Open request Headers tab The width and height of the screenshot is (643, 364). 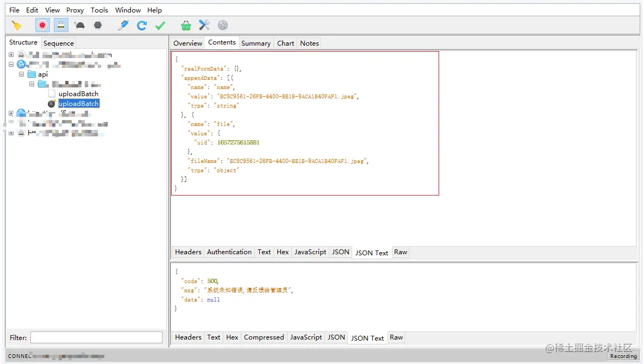click(x=188, y=252)
